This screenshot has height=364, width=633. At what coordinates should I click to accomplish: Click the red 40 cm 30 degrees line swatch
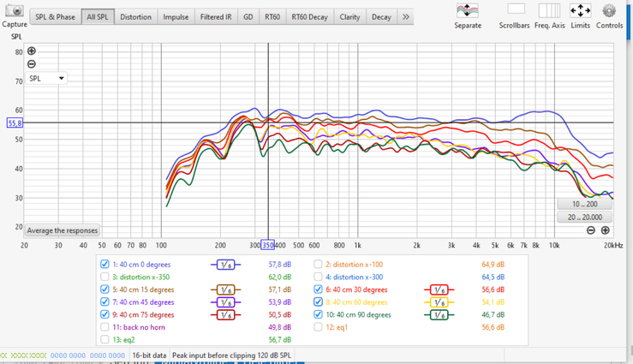(x=439, y=289)
